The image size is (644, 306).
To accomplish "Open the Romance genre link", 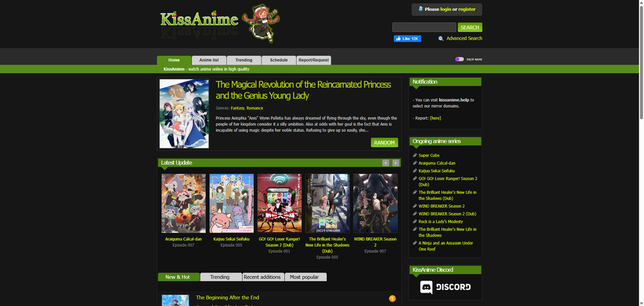I will click(x=255, y=108).
